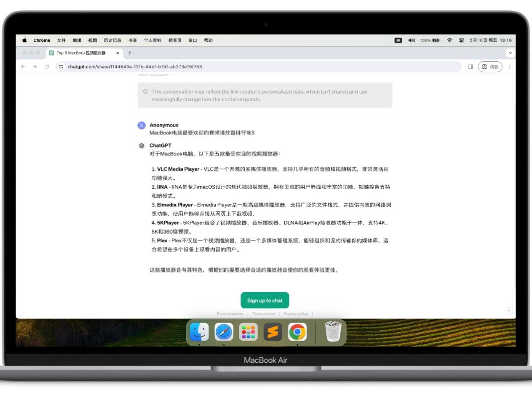Open the 个人资料 menu
This screenshot has width=532, height=399.
[153, 40]
